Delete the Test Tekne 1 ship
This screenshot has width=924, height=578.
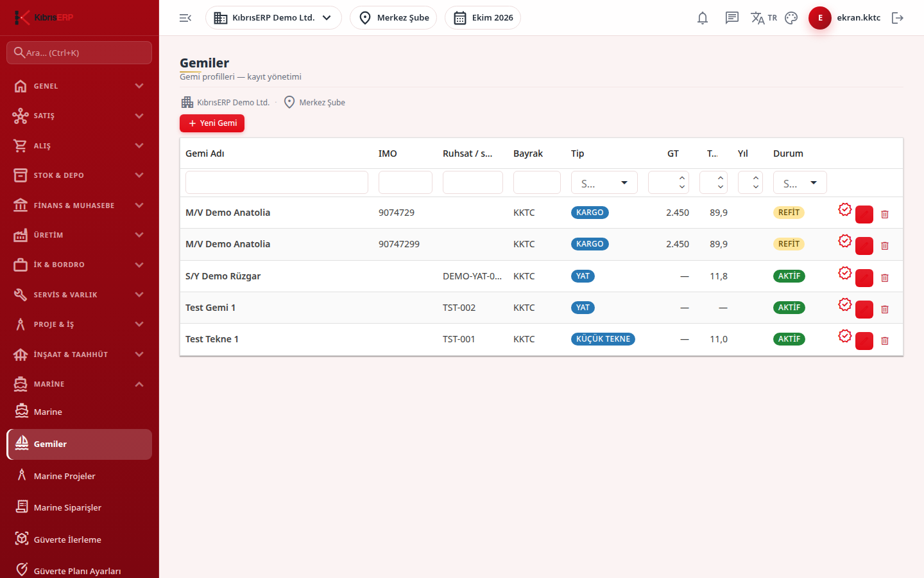coord(885,341)
